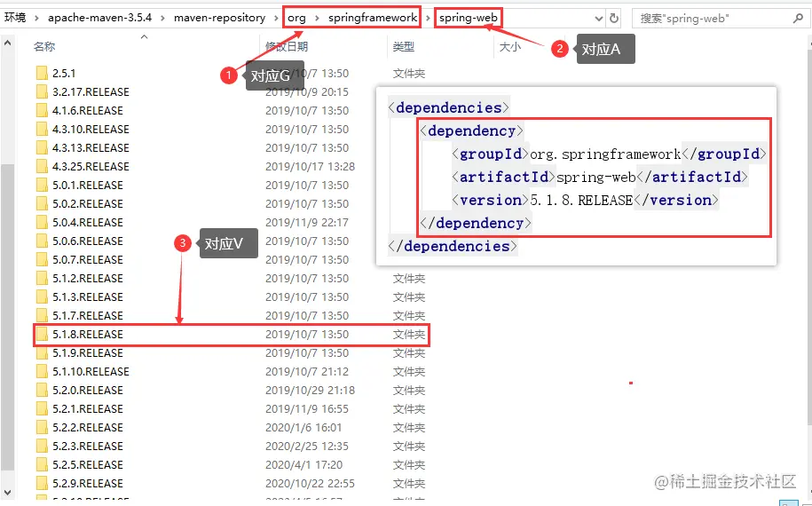Select the 5.0.7.RELEASE folder icon
This screenshot has height=506, width=812.
(x=42, y=260)
